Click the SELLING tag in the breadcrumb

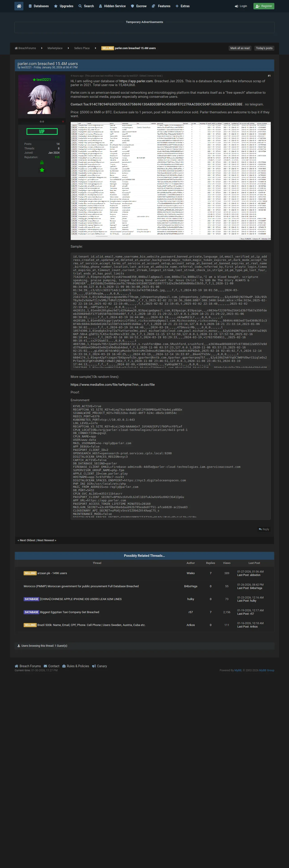pyautogui.click(x=108, y=48)
